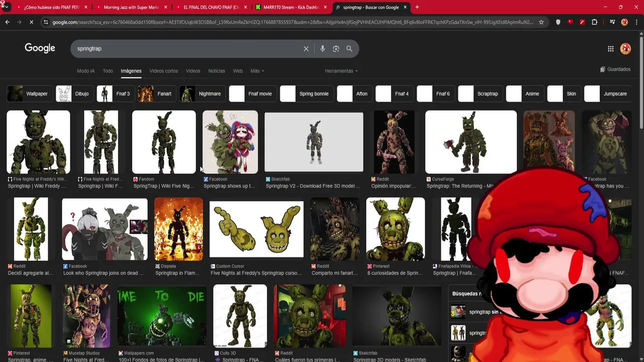Filter images by 'Fanart' chip
644x362 pixels.
[x=156, y=94]
